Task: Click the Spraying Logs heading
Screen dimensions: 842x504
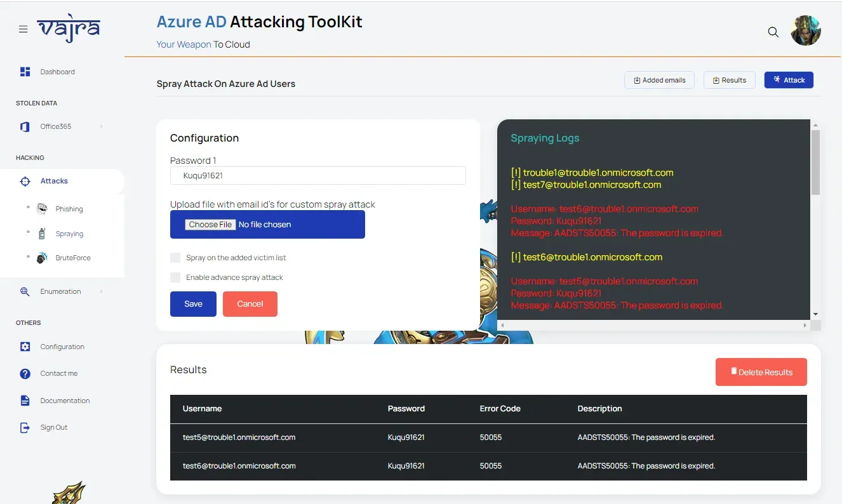Action: coord(545,138)
